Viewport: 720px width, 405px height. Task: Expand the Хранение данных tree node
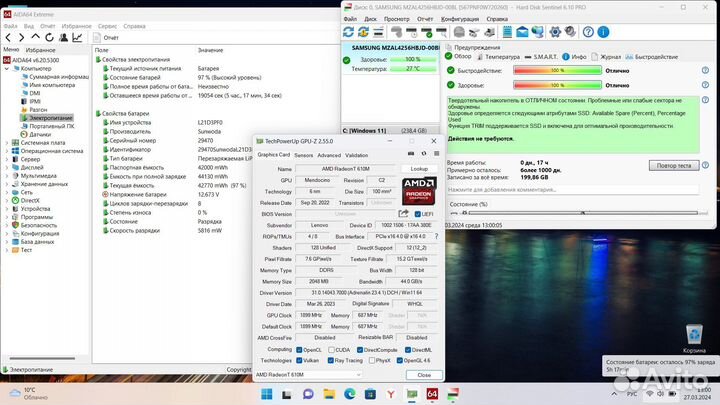(6, 184)
